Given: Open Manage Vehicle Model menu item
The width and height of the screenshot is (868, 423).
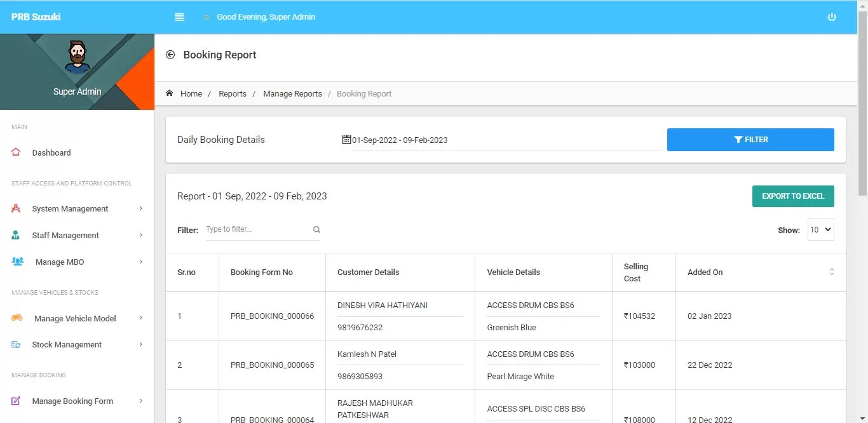Looking at the screenshot, I should click(77, 318).
